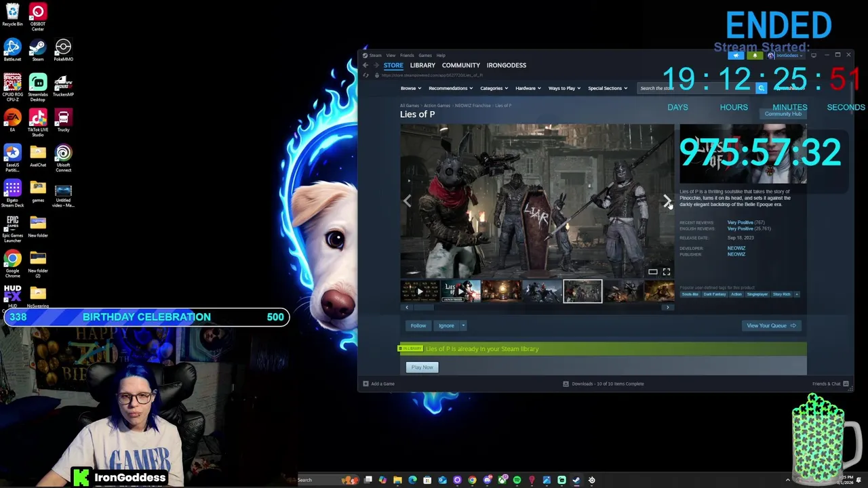Expand the Recommendations dropdown
Image resolution: width=868 pixels, height=488 pixels.
click(x=451, y=88)
